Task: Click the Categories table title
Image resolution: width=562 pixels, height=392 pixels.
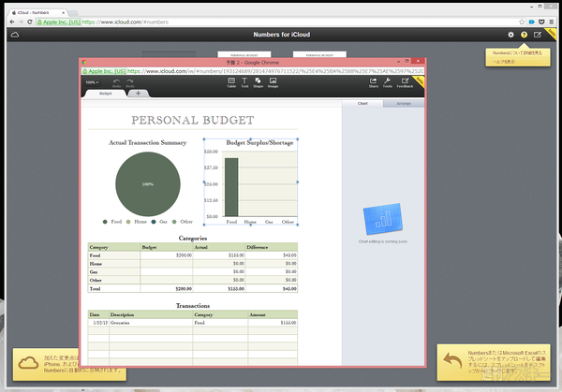Action: coord(193,238)
